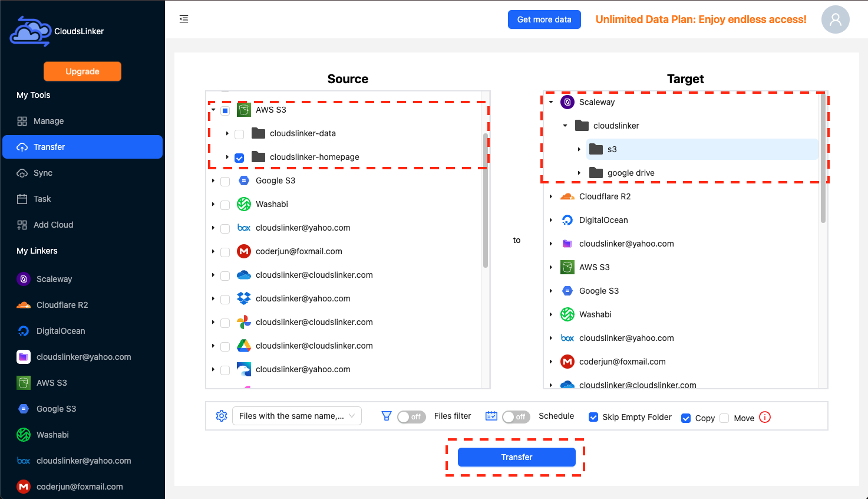The height and width of the screenshot is (499, 868).
Task: Click the Google Drive icon in Source list
Action: 244,346
